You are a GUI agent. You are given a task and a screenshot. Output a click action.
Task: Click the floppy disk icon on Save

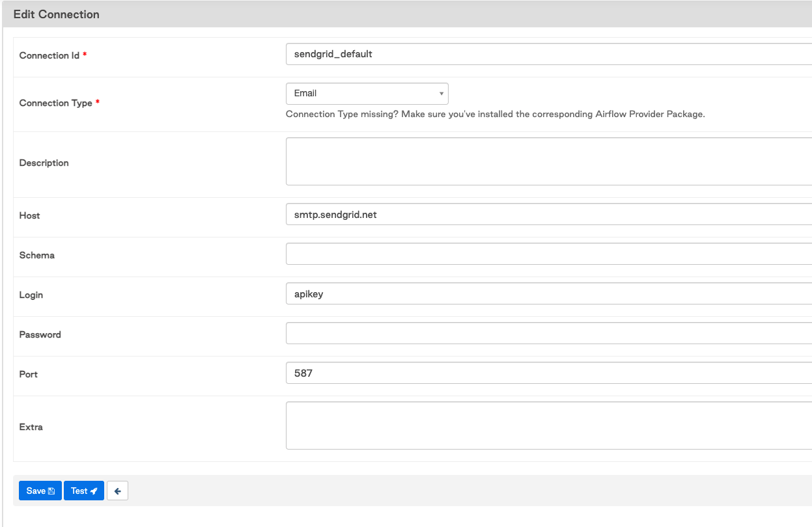tap(50, 491)
